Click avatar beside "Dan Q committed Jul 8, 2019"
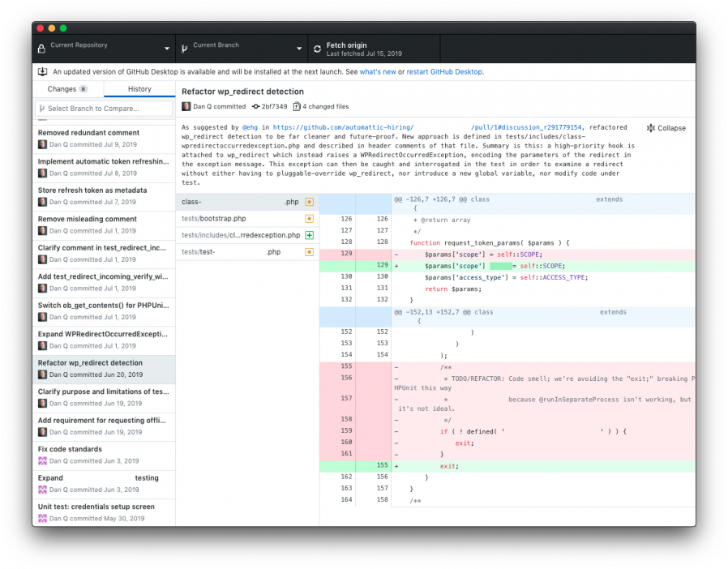This screenshot has width=728, height=569. pyautogui.click(x=42, y=173)
